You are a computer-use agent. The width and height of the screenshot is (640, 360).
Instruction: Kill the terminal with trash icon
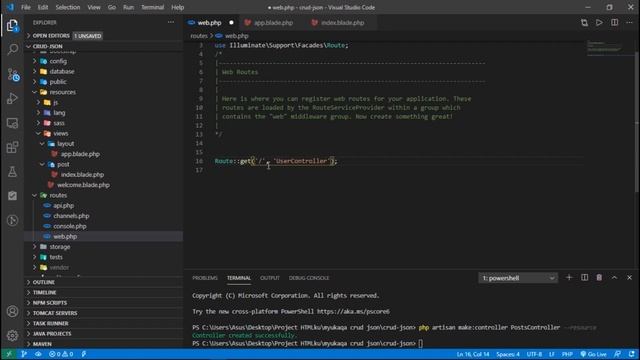pos(599,278)
